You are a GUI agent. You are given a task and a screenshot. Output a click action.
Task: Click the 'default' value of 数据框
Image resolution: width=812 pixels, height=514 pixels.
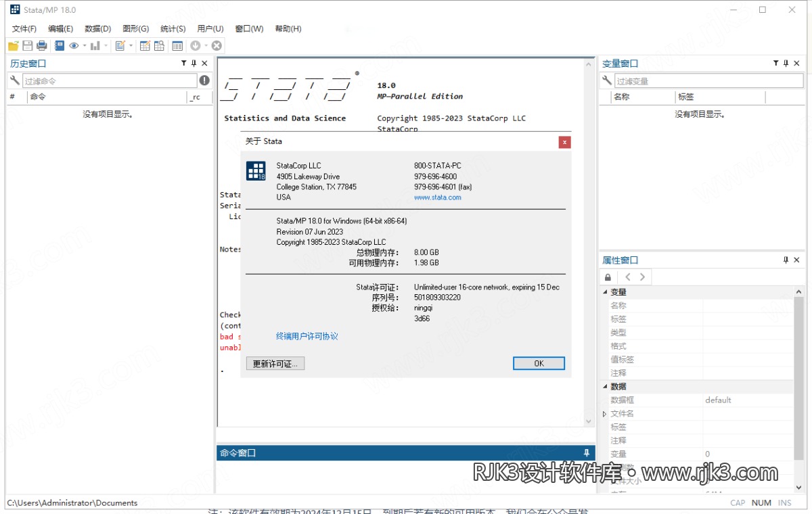718,400
